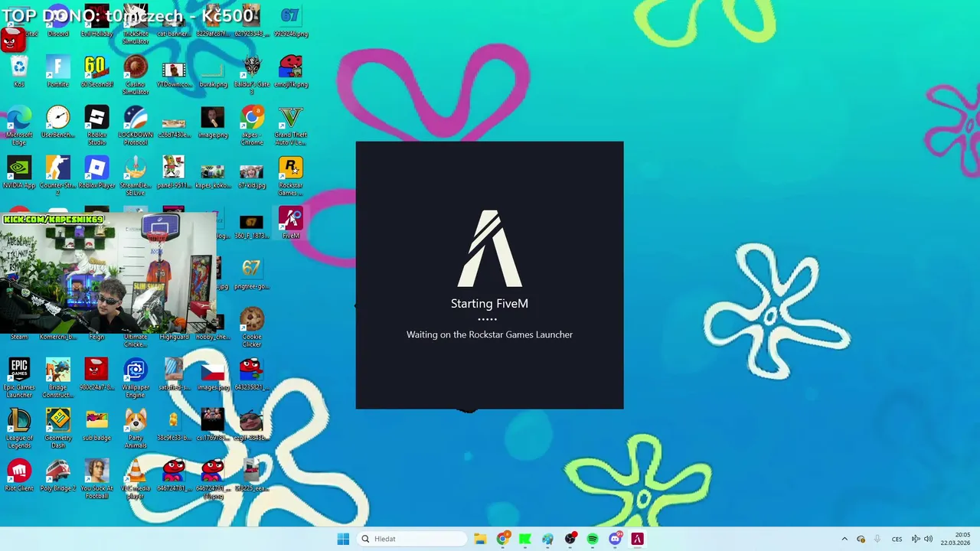The width and height of the screenshot is (980, 551).
Task: Expand hidden system tray icons
Action: [844, 539]
